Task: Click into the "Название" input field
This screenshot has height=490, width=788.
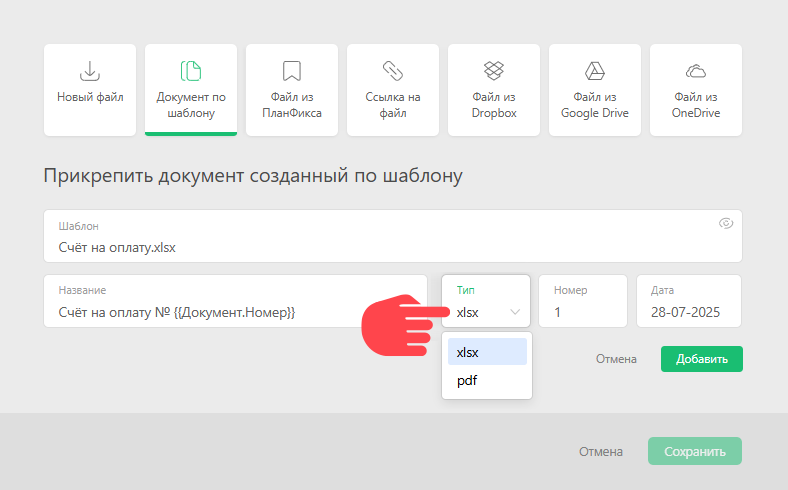Action: point(235,301)
